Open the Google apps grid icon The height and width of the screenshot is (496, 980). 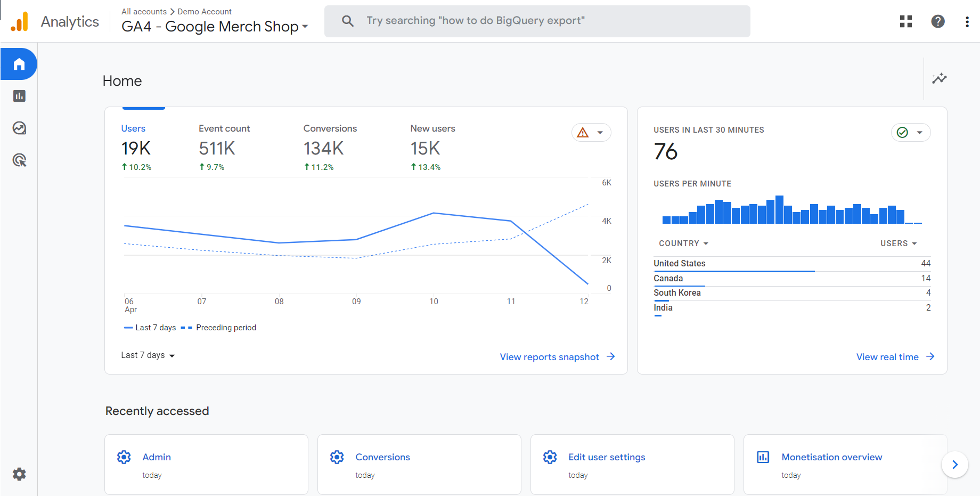tap(905, 21)
